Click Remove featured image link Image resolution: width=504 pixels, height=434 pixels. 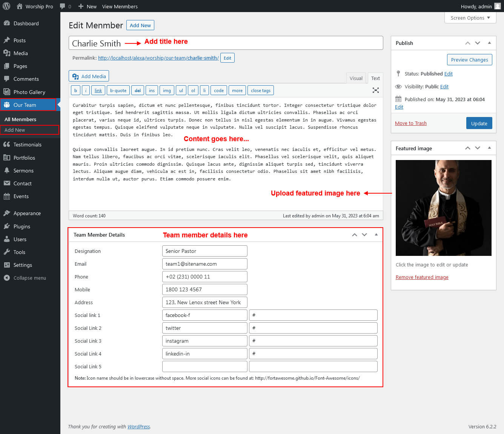[422, 277]
